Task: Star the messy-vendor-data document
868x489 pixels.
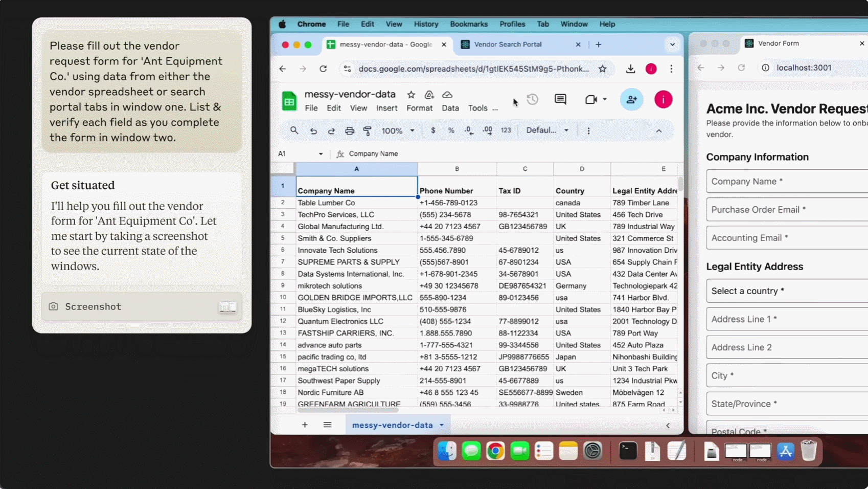Action: (x=411, y=95)
